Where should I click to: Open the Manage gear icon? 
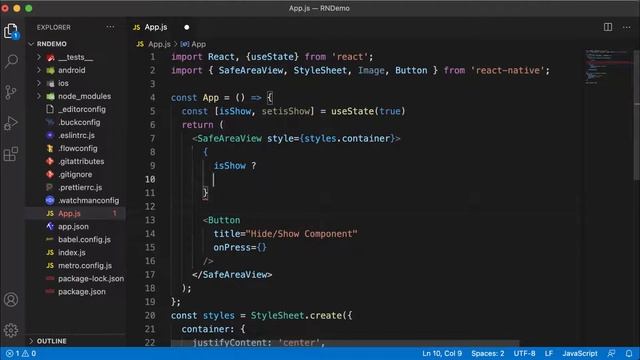11,330
